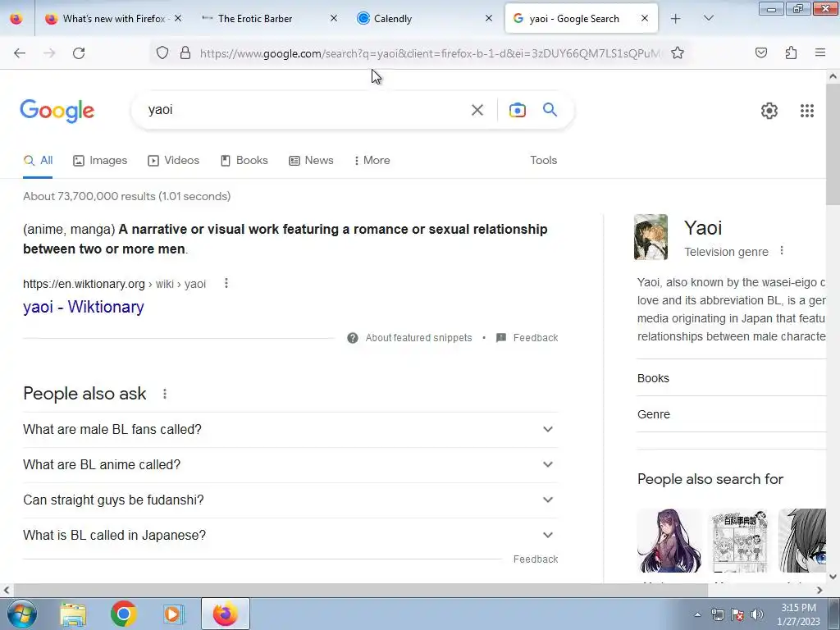The width and height of the screenshot is (840, 630).
Task: Click the right arrow of horizontal scrollbar
Action: pyautogui.click(x=819, y=591)
